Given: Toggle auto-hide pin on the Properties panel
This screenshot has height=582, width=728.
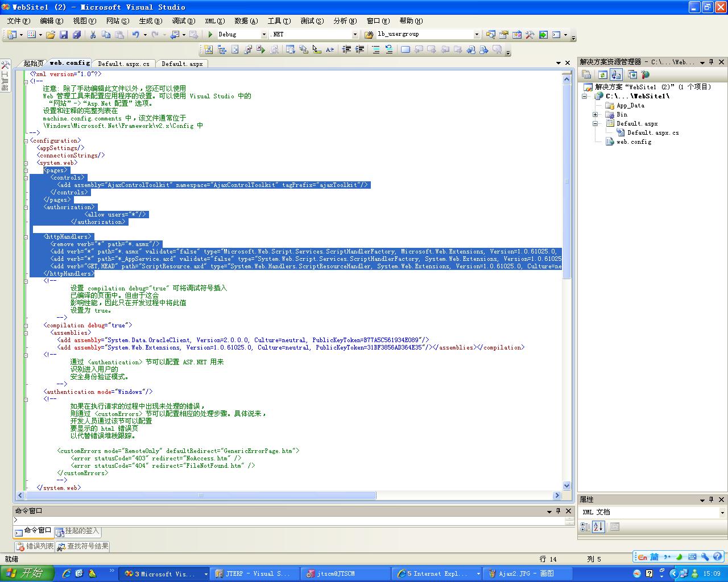Looking at the screenshot, I should click(x=712, y=500).
